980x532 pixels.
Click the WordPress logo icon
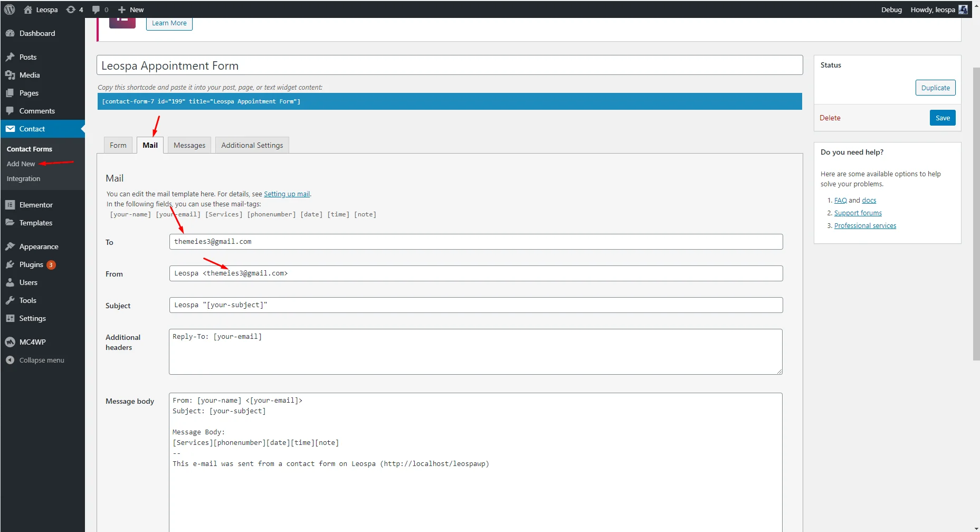(9, 9)
